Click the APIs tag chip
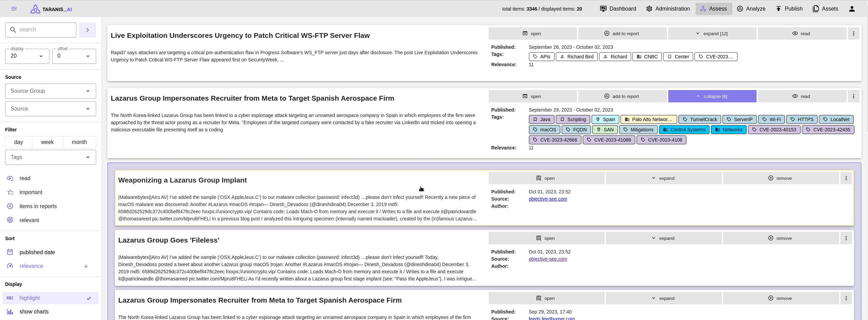 coord(542,57)
